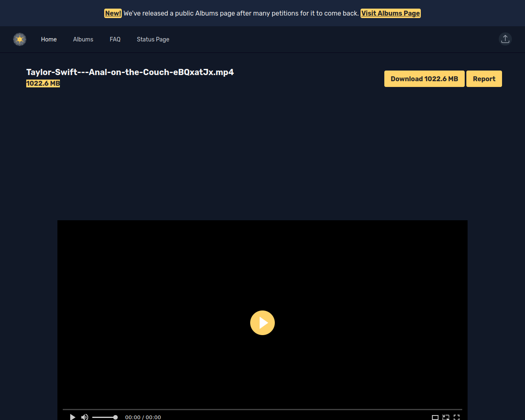Screen dimensions: 525x420
Task: Click the New! badge in the banner
Action: coord(113,14)
